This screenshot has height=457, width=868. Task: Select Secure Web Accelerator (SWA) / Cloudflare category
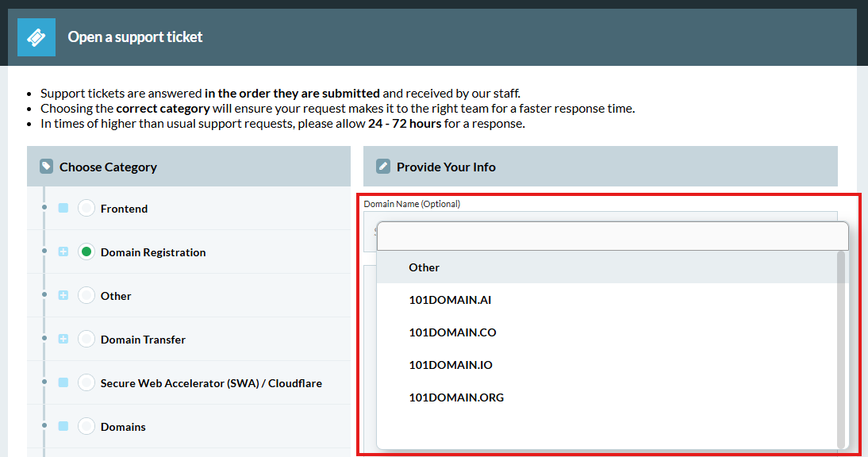click(x=85, y=382)
